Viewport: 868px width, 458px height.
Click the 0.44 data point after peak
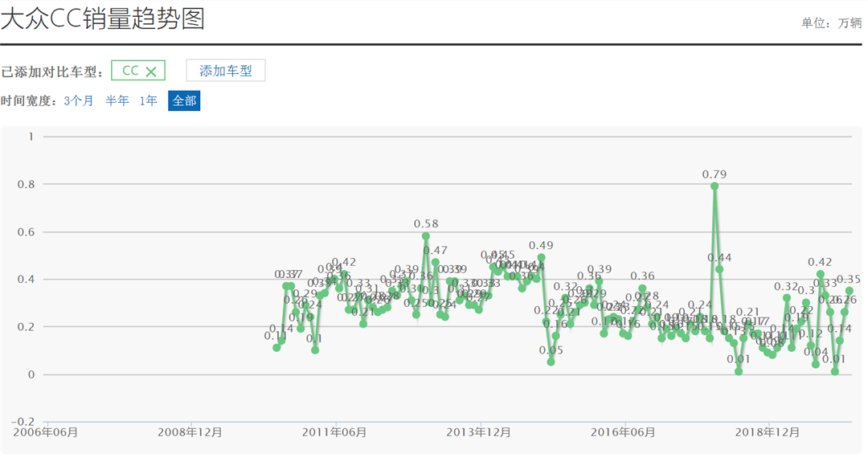[x=719, y=269]
